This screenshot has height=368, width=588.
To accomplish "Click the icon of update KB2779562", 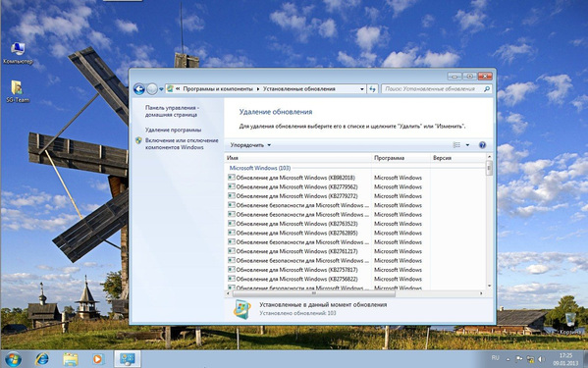I will click(x=232, y=186).
